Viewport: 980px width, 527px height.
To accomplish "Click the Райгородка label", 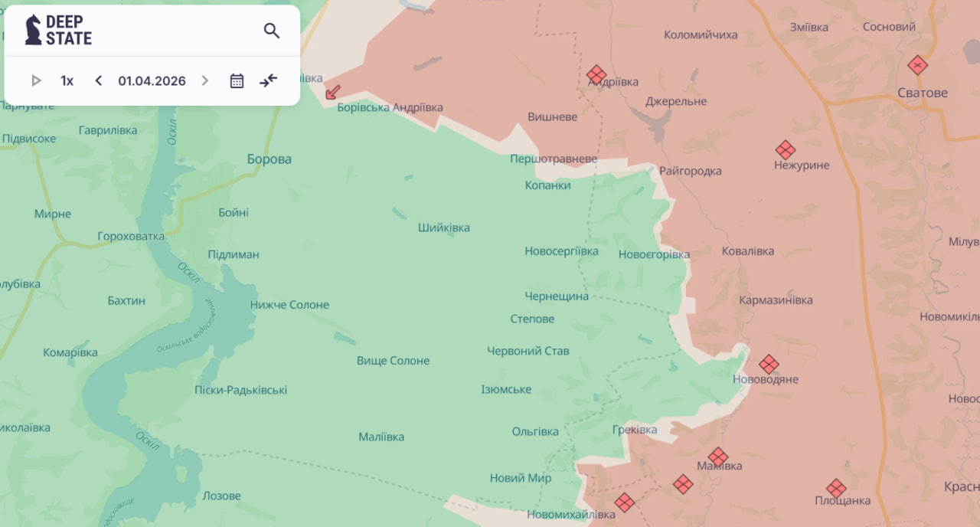I will click(x=690, y=171).
